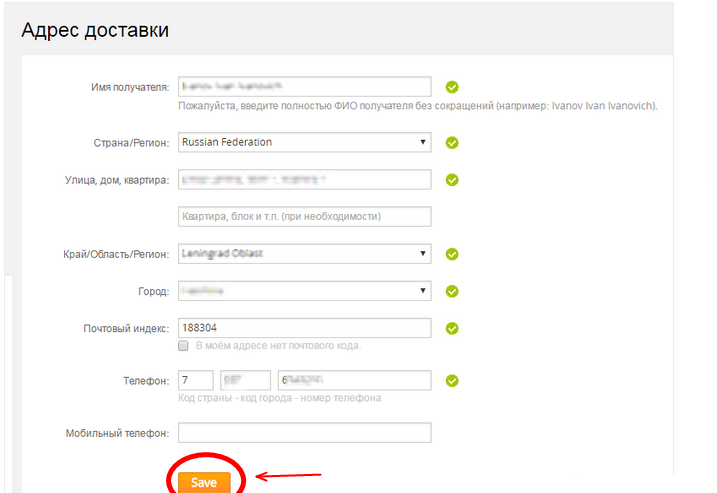This screenshot has height=493, width=717.
Task: Open the Город dropdown
Action: [x=305, y=291]
